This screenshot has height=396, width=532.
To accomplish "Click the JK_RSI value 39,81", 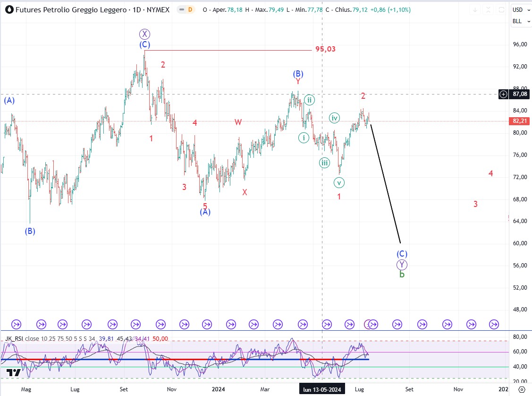I will [106, 339].
